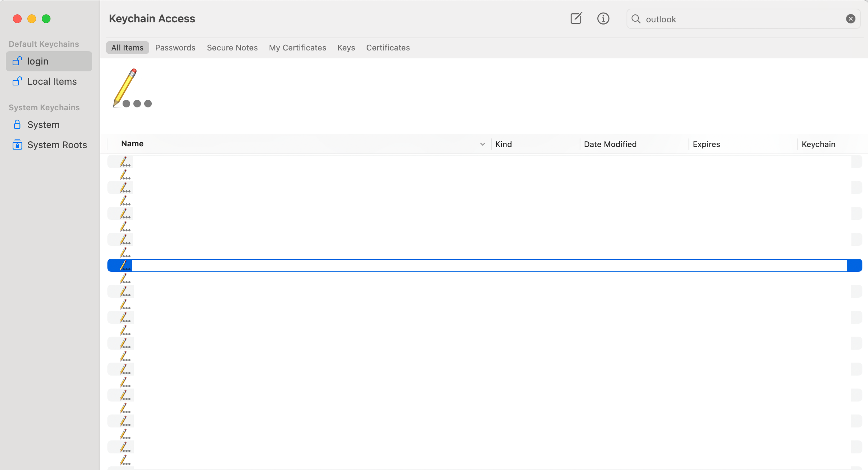
Task: Open the Certificates tab
Action: click(388, 48)
